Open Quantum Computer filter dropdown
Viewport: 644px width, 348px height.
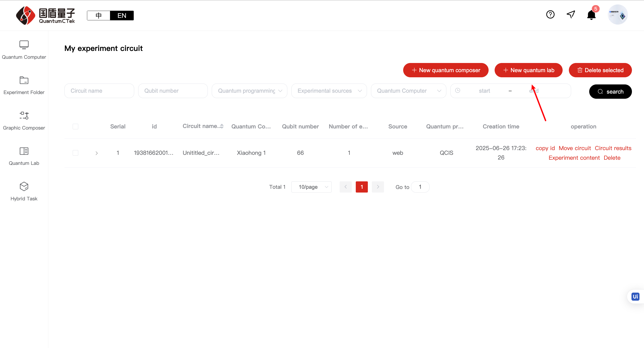pos(408,91)
